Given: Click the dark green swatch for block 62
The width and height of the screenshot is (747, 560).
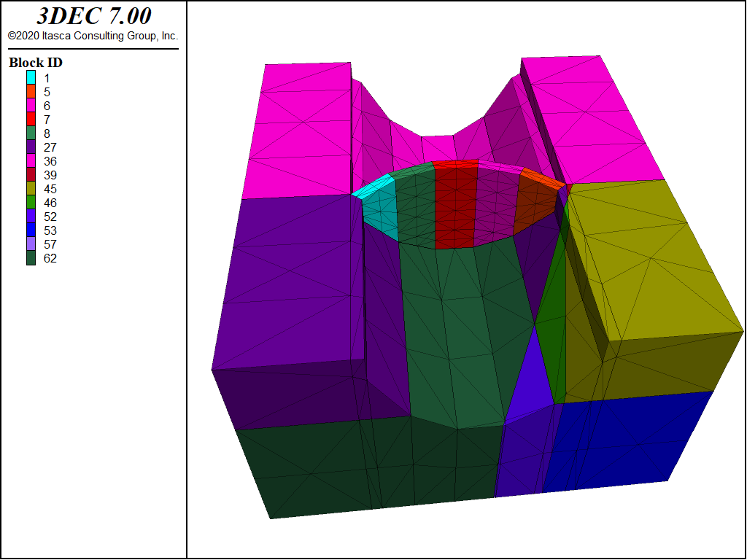Looking at the screenshot, I should pyautogui.click(x=31, y=257).
